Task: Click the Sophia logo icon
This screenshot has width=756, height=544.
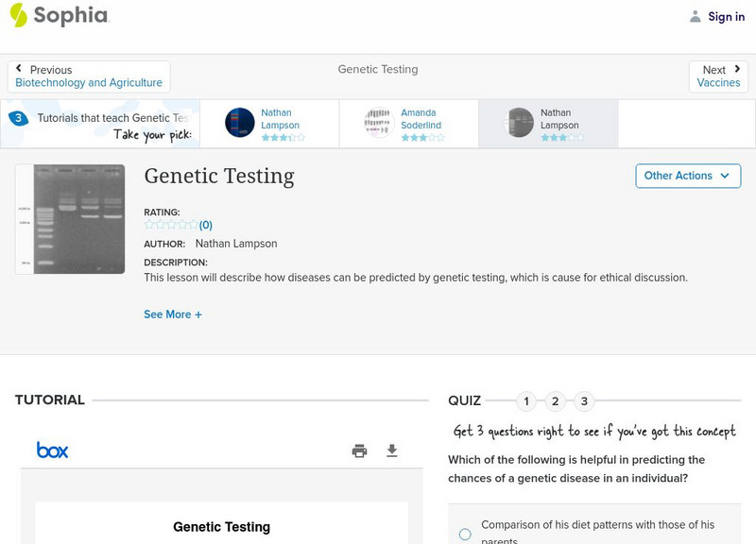Action: pos(19,15)
